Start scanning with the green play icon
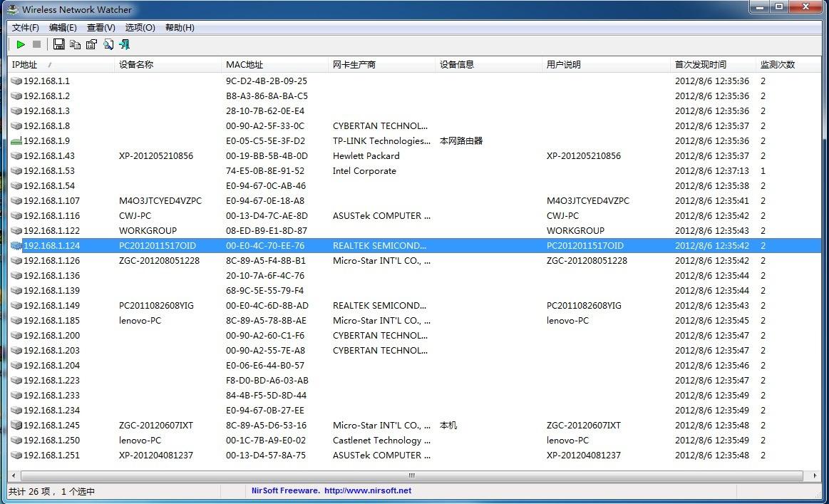This screenshot has width=829, height=504. coord(21,44)
